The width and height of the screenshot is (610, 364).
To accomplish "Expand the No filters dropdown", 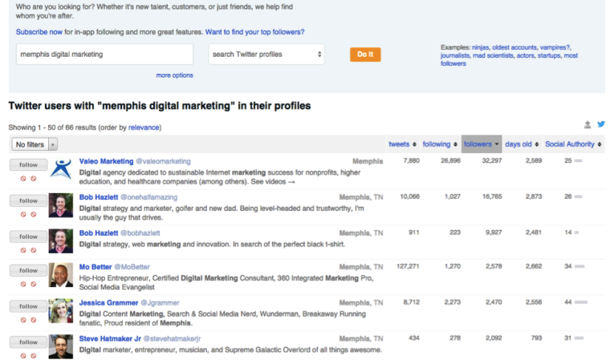I will pos(35,144).
